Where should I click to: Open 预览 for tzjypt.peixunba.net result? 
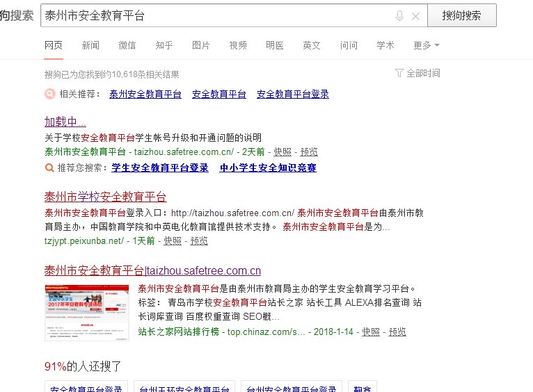click(x=199, y=241)
